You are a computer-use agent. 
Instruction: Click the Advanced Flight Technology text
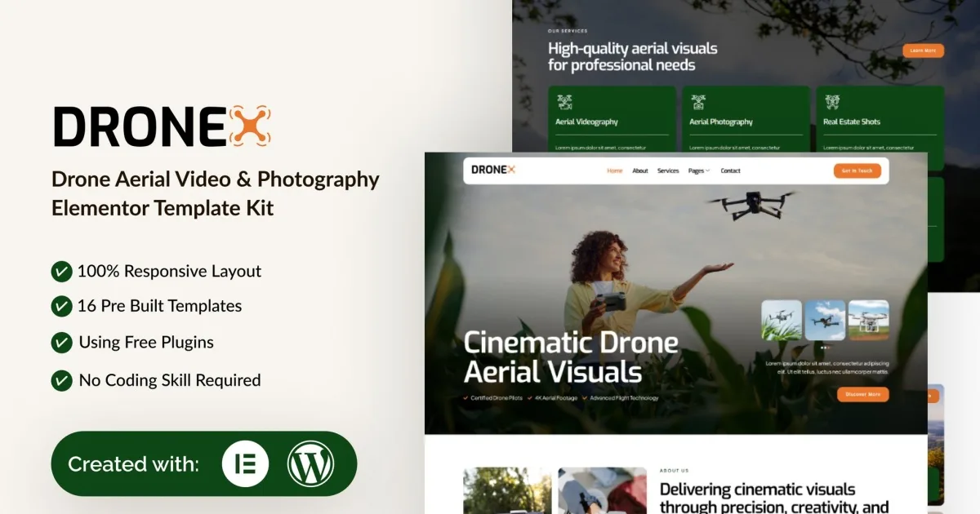coord(624,398)
